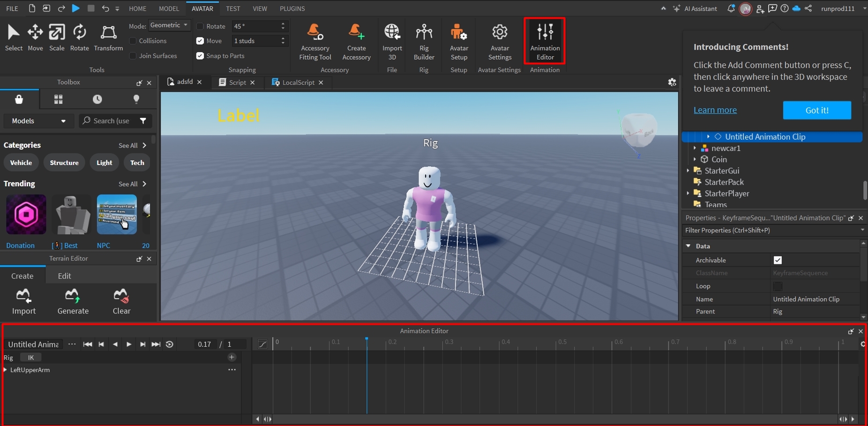This screenshot has width=868, height=426.
Task: Click Create Accessory
Action: (356, 42)
